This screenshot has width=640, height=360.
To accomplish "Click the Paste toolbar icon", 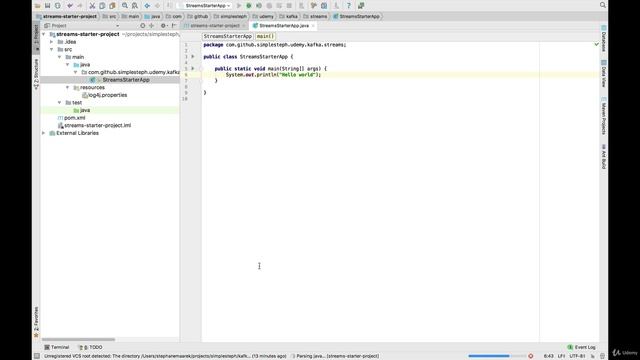I will tap(112, 6).
